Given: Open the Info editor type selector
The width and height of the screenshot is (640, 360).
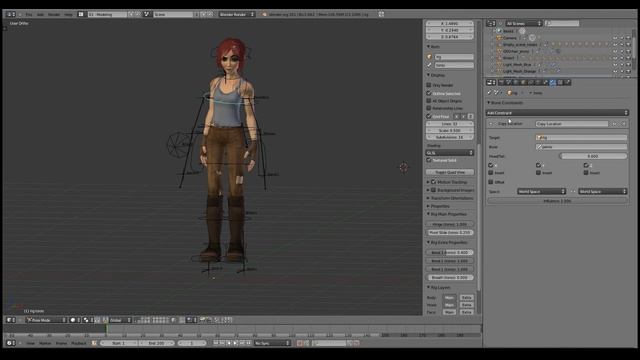Looking at the screenshot, I should [x=11, y=14].
